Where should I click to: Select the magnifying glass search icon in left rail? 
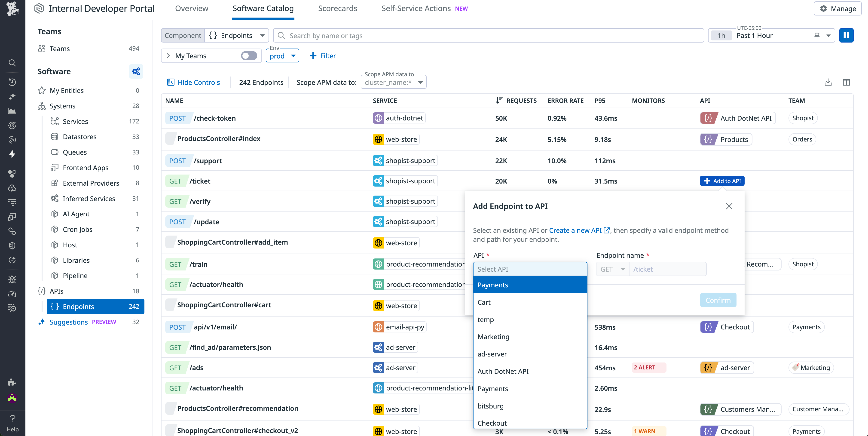[12, 63]
